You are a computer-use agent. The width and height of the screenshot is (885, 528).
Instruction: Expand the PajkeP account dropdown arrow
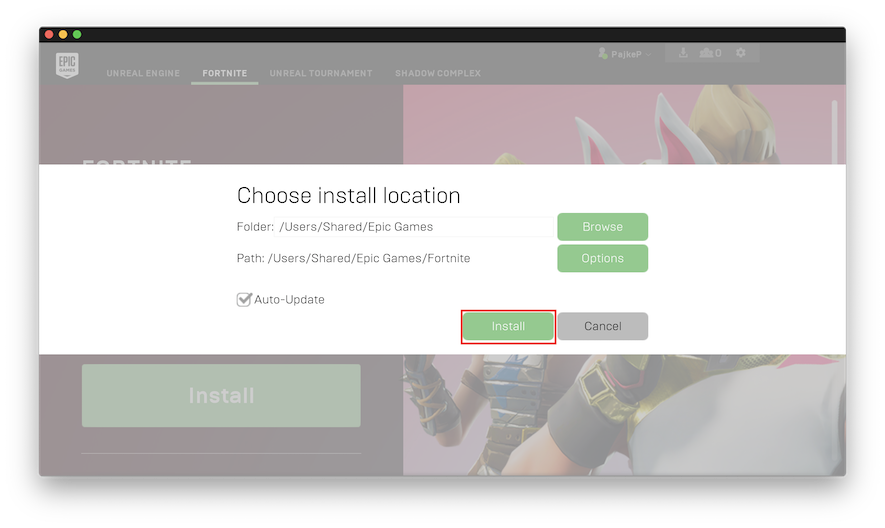pyautogui.click(x=649, y=55)
